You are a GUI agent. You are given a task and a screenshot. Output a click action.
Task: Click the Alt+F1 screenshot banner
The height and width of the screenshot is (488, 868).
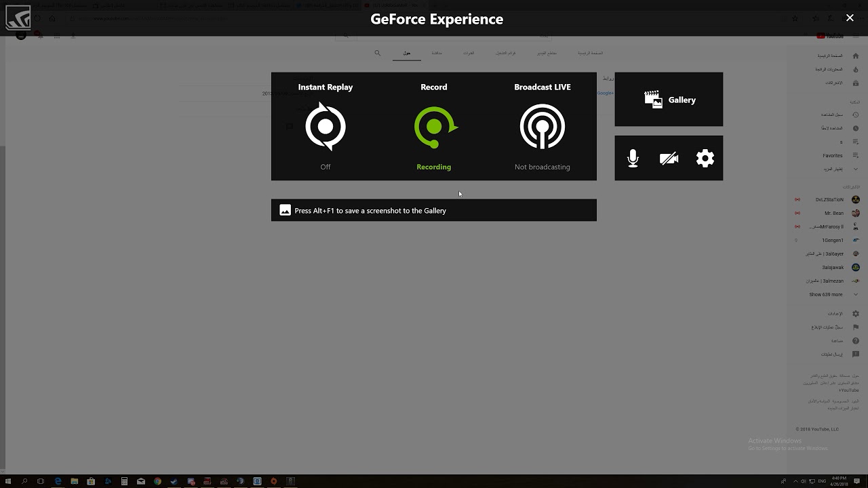434,210
